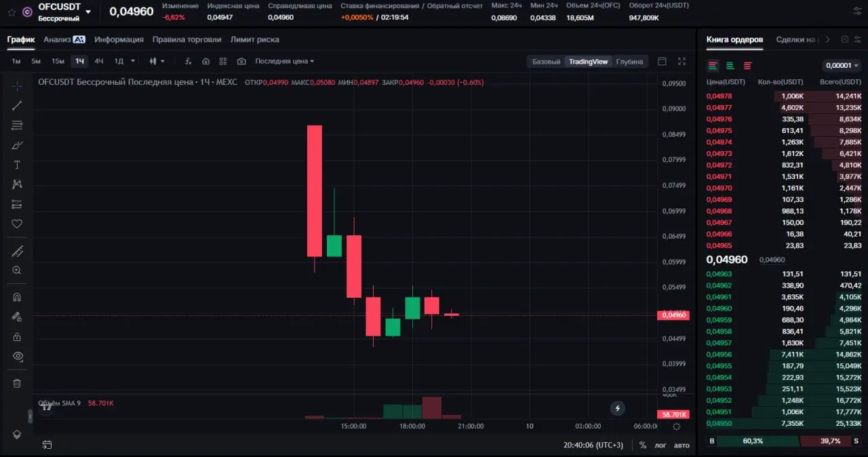The width and height of the screenshot is (868, 457).
Task: Toggle auto scale авто button
Action: point(682,445)
